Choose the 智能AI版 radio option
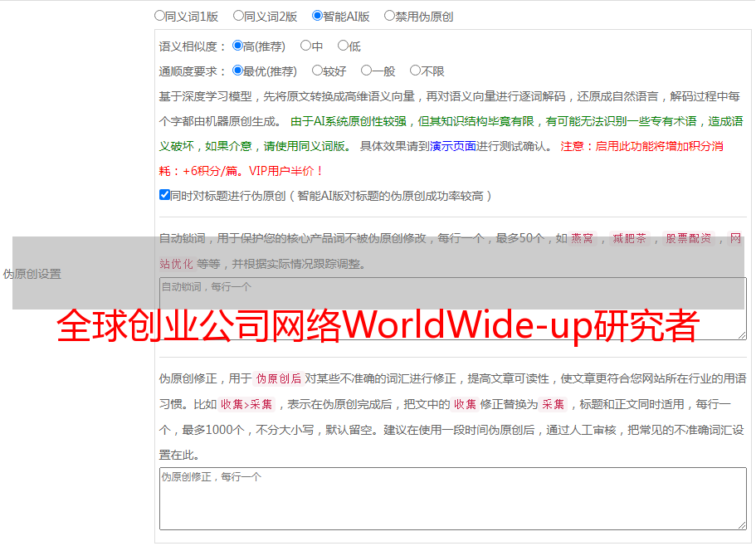756x546 pixels. [317, 16]
